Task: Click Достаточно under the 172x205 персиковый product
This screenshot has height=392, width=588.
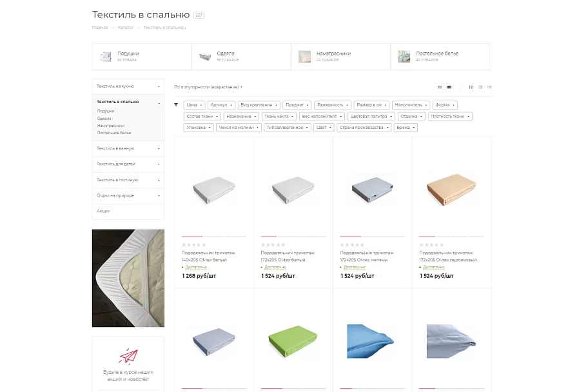Action: (433, 267)
